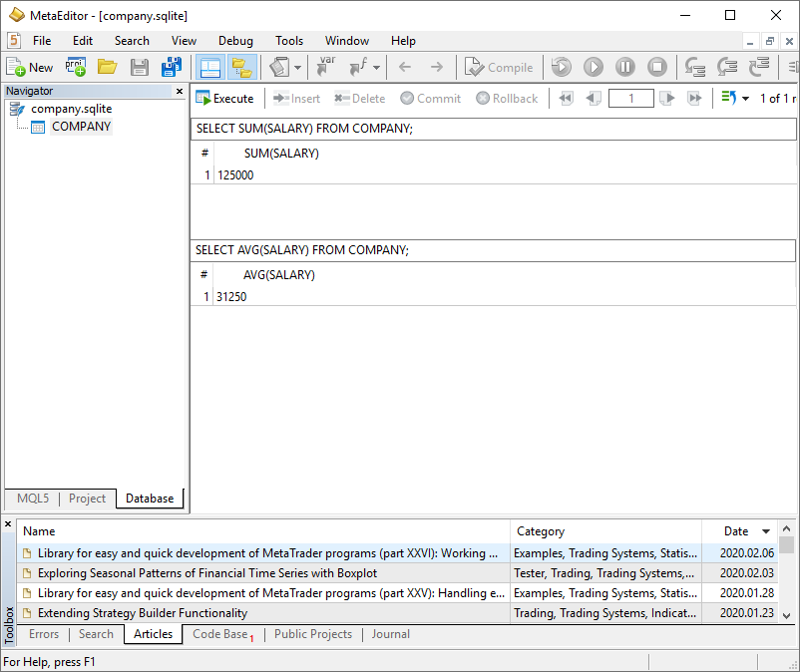Switch to Journal toolbox tab
Screen dimensions: 800x672
pyautogui.click(x=390, y=634)
